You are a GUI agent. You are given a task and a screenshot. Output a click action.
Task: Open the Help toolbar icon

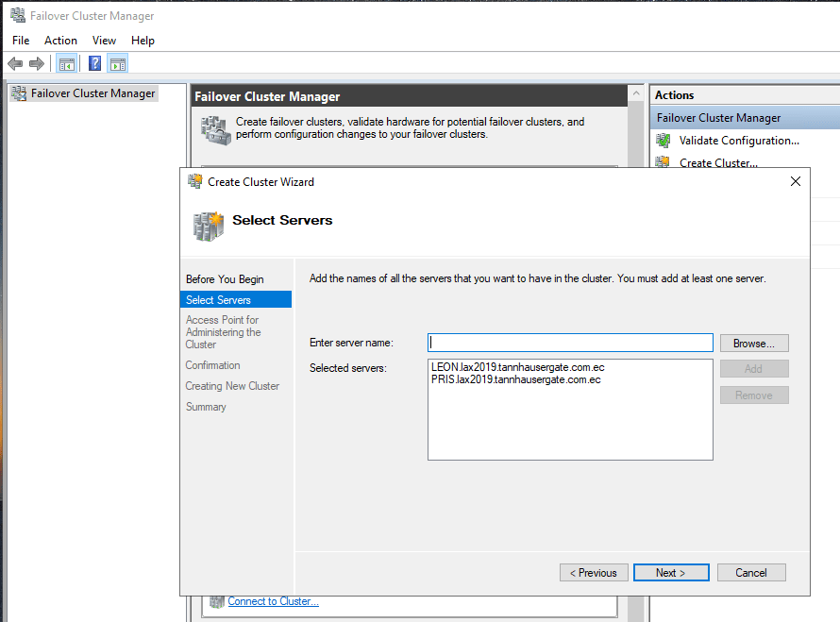click(94, 63)
